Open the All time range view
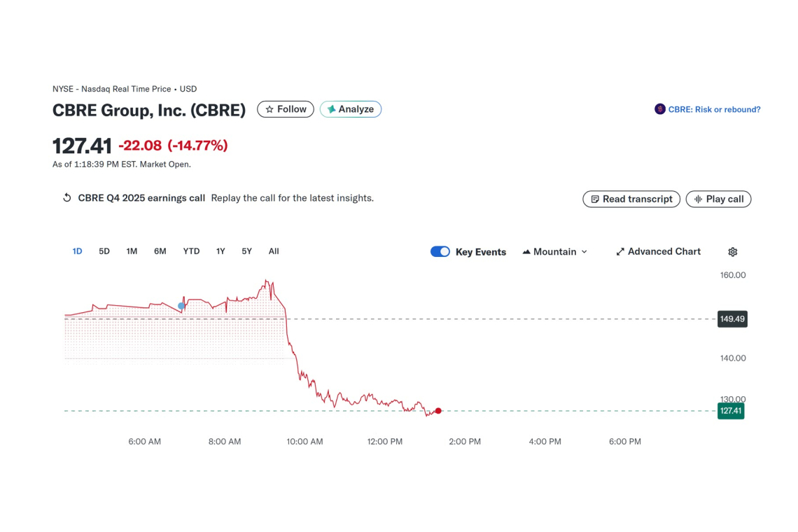The height and width of the screenshot is (532, 798). coord(273,251)
